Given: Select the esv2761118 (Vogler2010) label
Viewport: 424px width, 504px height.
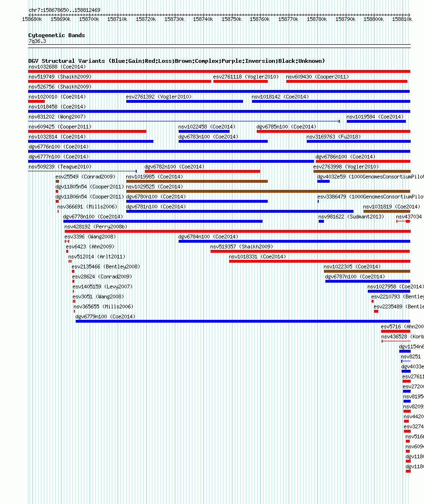Looking at the screenshot, I should click(x=246, y=77).
